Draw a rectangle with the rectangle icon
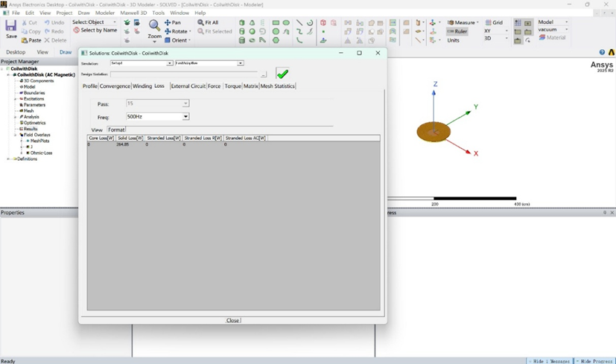The image size is (616, 364). coord(276,23)
